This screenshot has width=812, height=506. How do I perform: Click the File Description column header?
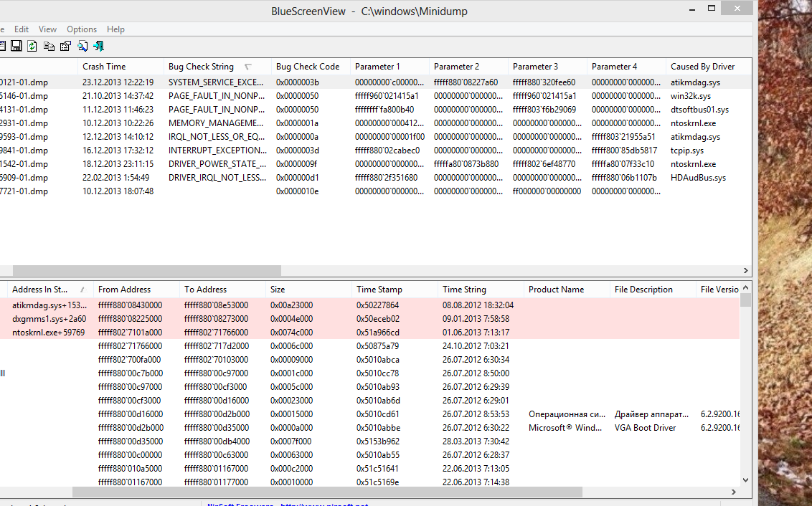(653, 290)
